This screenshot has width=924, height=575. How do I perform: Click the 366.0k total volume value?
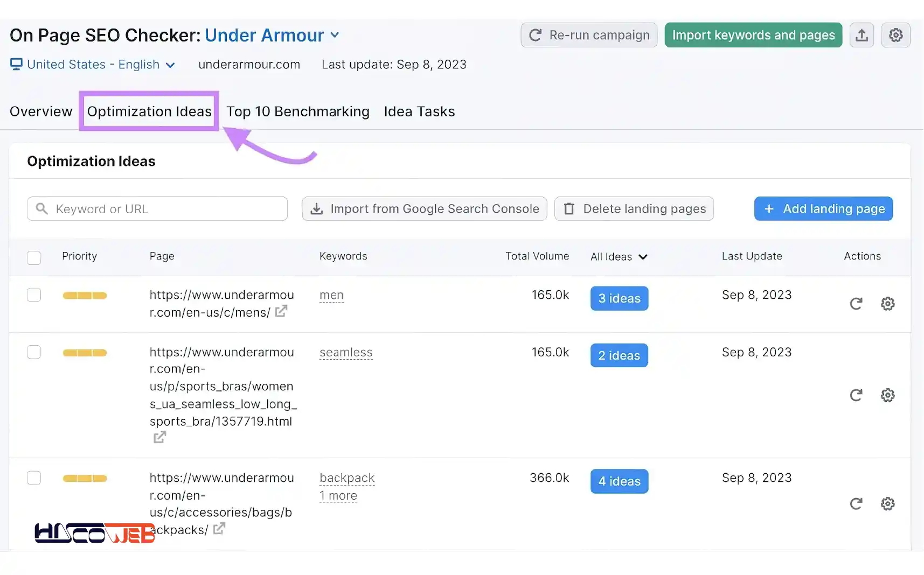pos(549,478)
